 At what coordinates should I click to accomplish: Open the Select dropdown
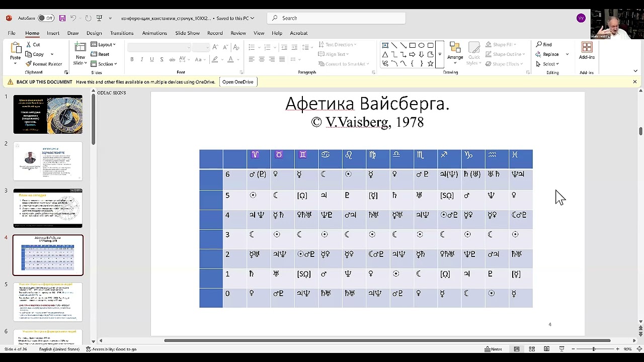coord(547,64)
